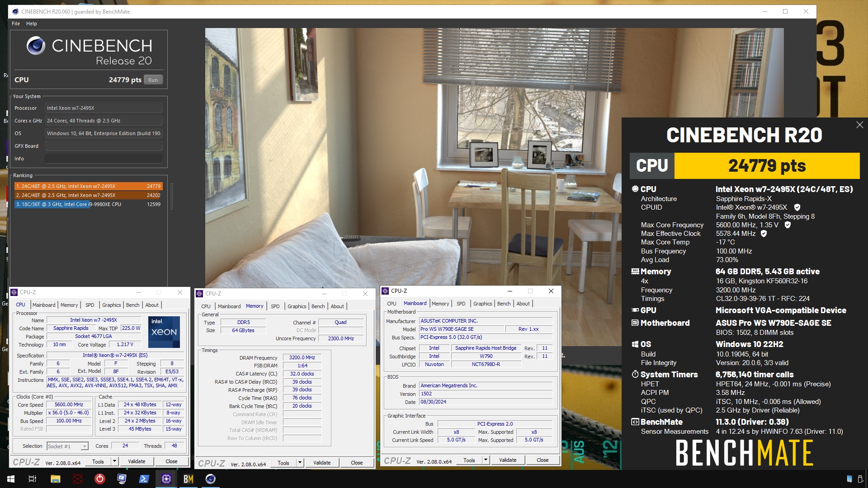
Task: Click the yellow 24779 pts score banner
Action: point(767,166)
